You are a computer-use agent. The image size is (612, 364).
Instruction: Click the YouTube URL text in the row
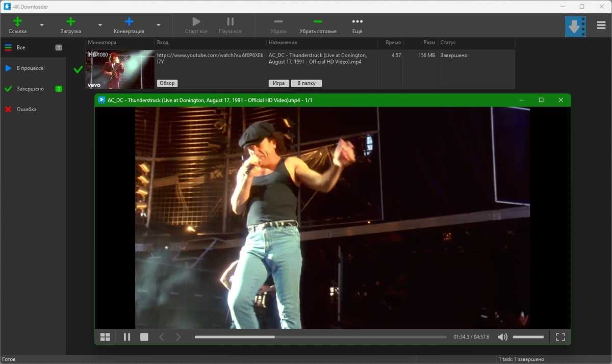pyautogui.click(x=210, y=58)
